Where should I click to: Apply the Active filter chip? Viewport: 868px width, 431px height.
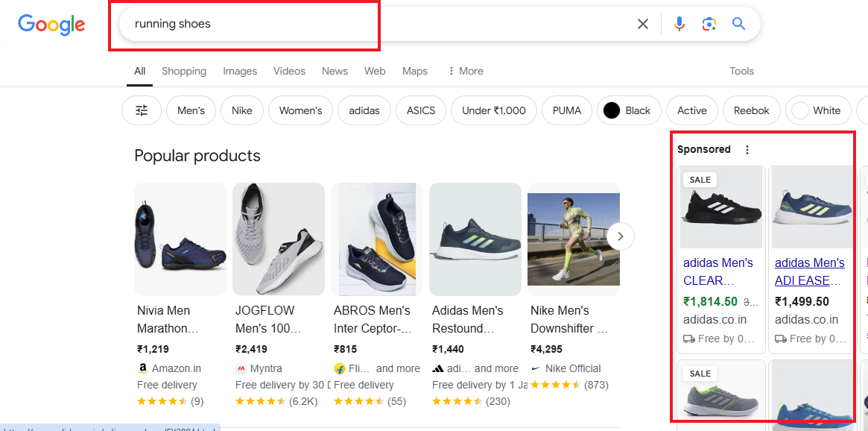pyautogui.click(x=692, y=110)
